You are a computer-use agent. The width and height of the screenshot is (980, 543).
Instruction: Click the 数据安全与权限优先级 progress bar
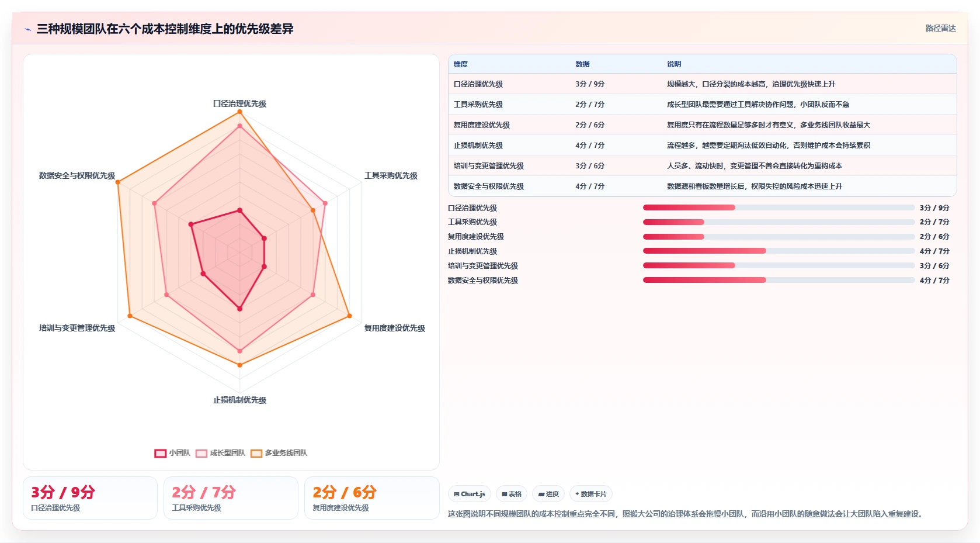click(779, 280)
